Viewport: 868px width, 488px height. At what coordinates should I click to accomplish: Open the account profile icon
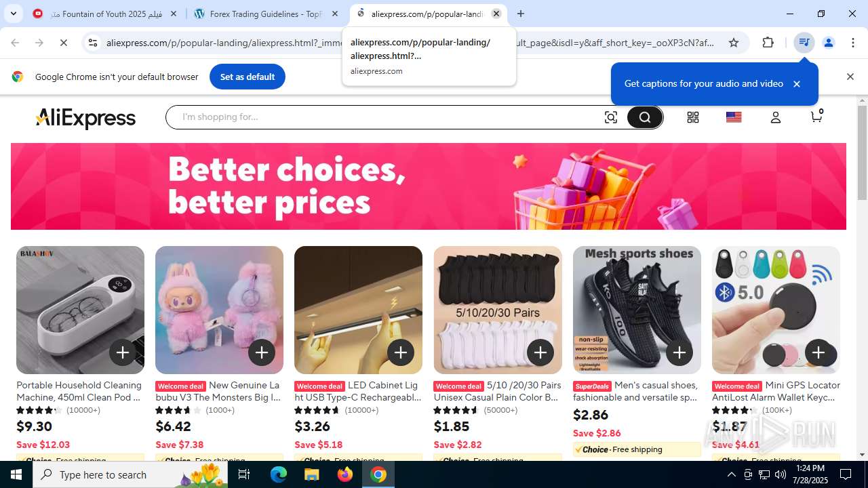pyautogui.click(x=776, y=117)
